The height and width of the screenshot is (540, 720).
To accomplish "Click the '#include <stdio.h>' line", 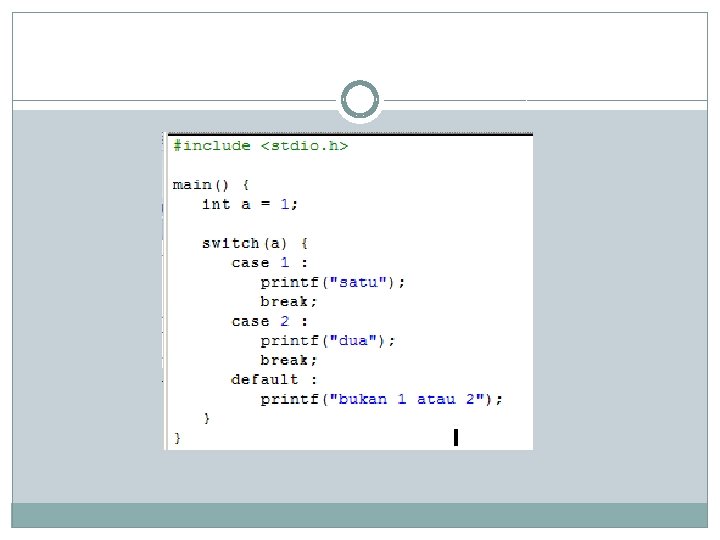I will 260,146.
